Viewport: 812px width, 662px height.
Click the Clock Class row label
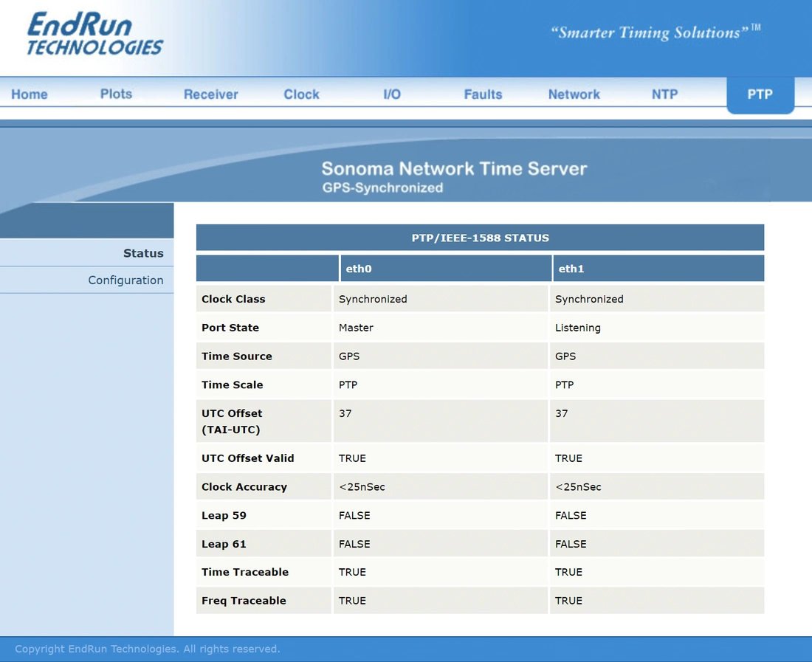(233, 299)
